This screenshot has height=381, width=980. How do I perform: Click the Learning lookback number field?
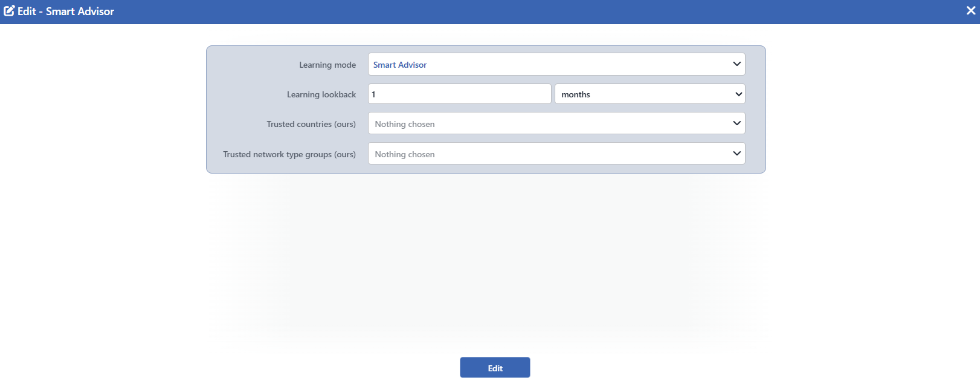[459, 94]
